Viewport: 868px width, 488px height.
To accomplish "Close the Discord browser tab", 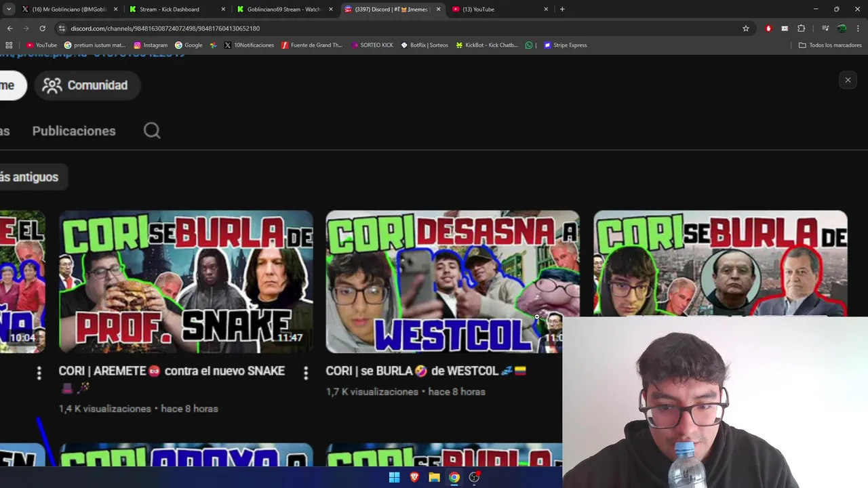I will tap(438, 9).
